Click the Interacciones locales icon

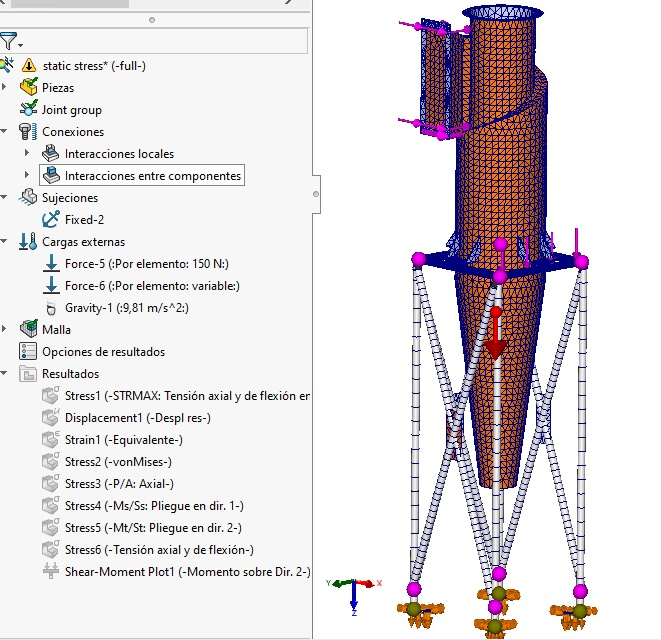[51, 153]
